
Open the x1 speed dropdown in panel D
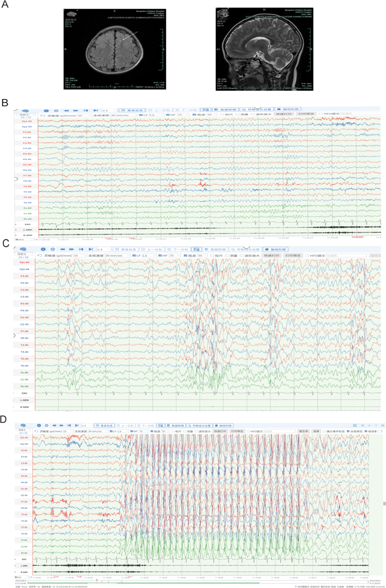(85, 425)
